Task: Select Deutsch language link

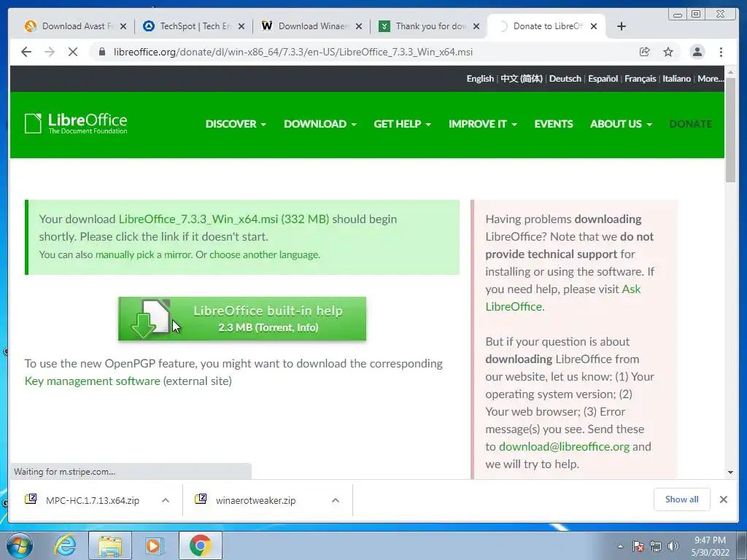Action: (565, 79)
